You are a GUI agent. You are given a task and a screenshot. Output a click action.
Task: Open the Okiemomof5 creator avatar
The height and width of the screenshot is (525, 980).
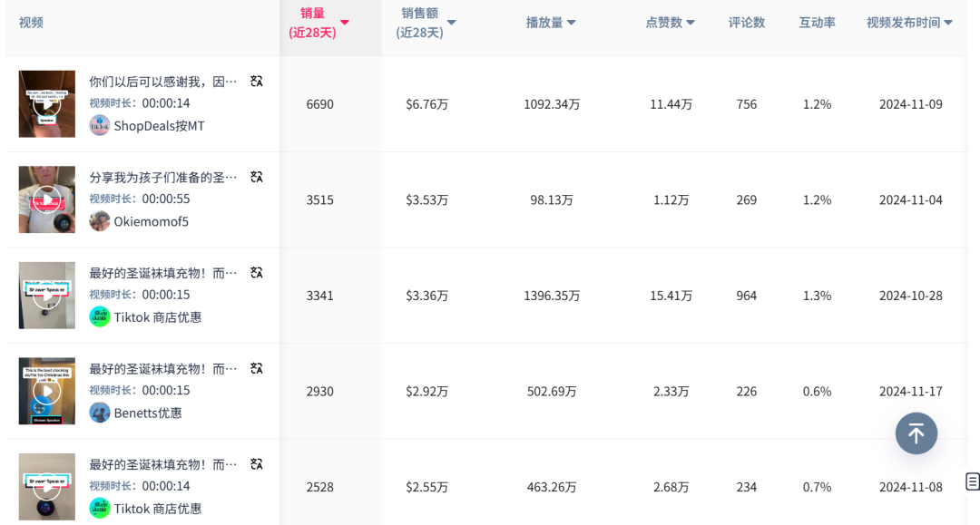coord(100,221)
